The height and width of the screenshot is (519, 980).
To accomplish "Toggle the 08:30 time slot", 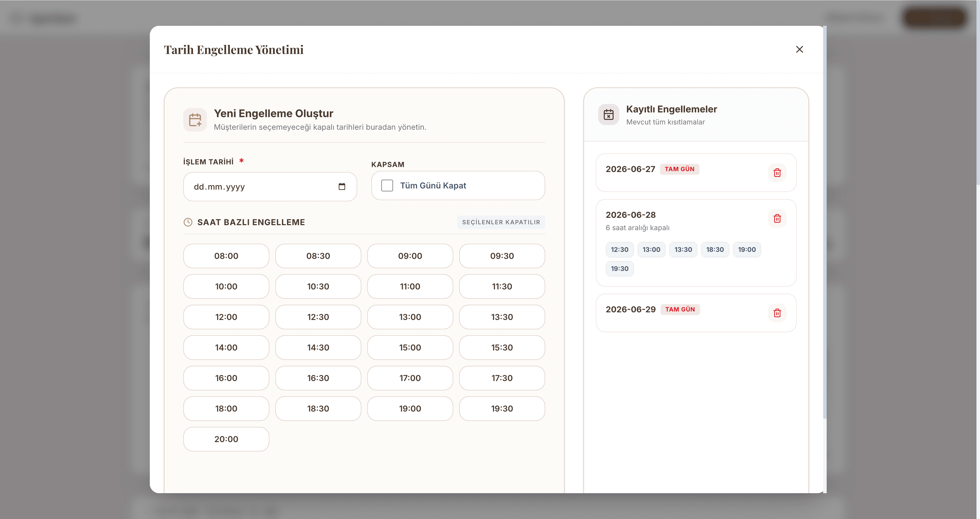I will pos(318,256).
